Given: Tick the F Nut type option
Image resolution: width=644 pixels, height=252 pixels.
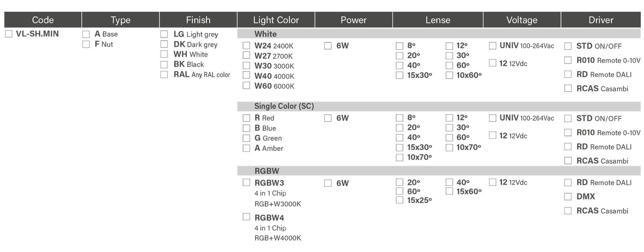Looking at the screenshot, I should (85, 44).
